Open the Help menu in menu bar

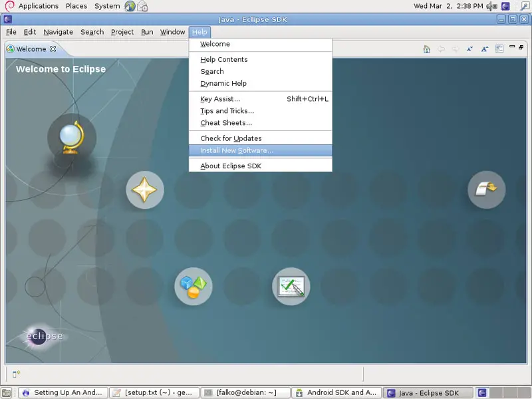pyautogui.click(x=199, y=32)
